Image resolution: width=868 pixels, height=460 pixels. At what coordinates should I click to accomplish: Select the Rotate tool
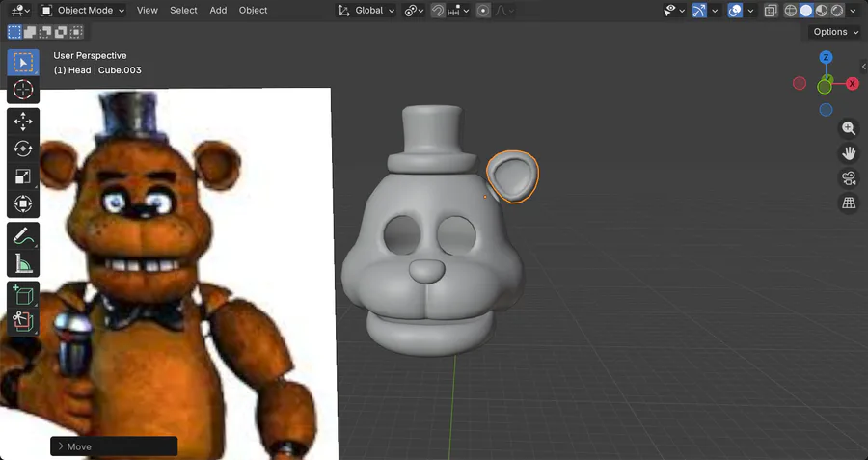coord(23,149)
